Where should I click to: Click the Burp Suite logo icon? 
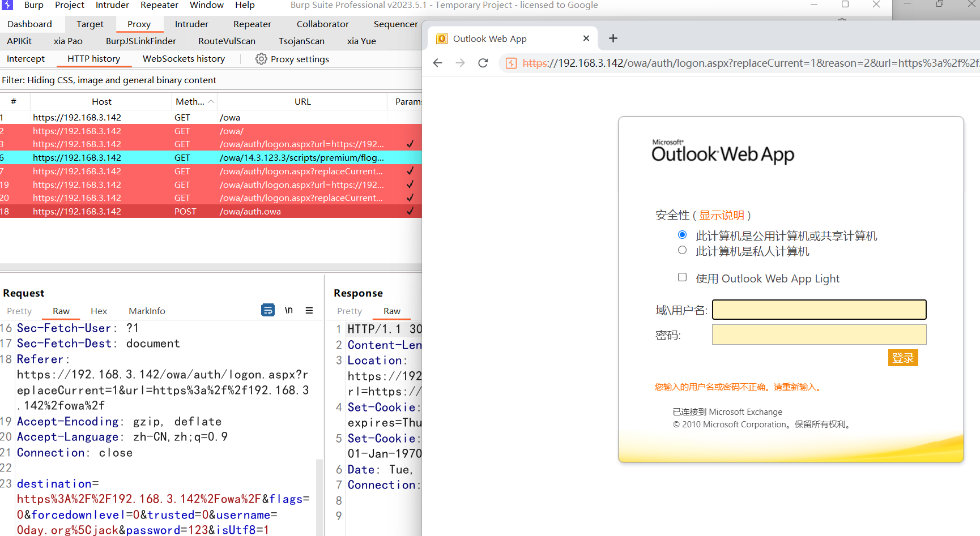(7, 5)
